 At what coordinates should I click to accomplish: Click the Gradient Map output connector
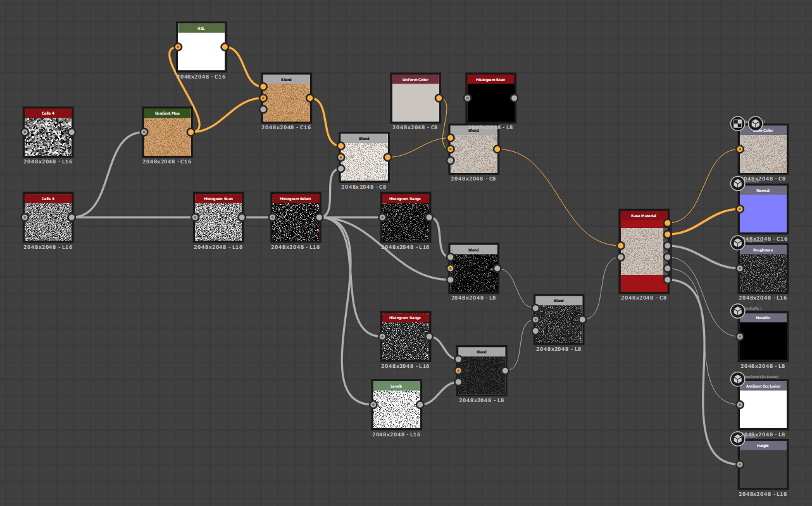191,132
